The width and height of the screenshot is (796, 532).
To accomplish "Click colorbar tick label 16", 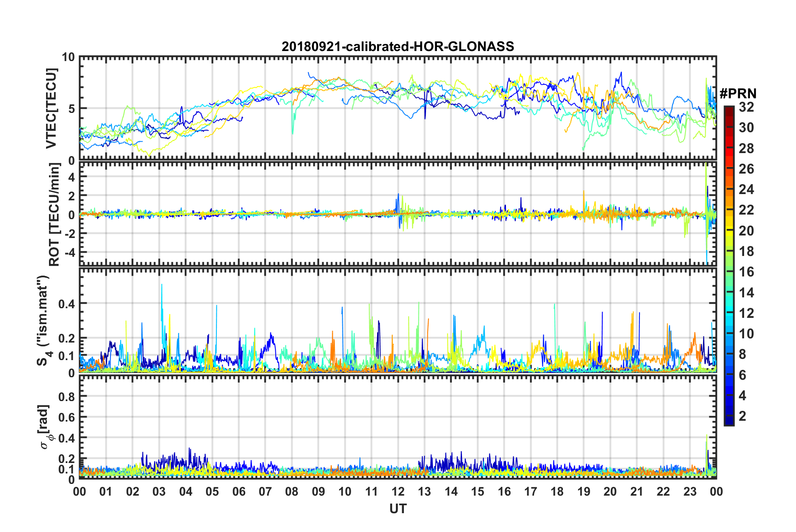I will pos(746,272).
